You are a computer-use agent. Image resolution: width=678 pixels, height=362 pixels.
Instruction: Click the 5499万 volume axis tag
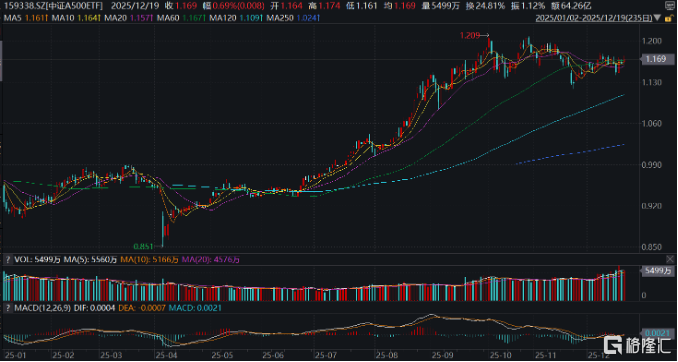(x=657, y=271)
